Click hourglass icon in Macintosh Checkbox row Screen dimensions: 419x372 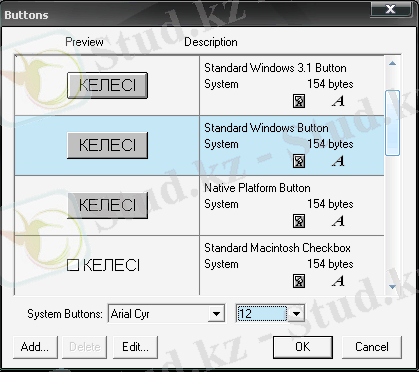pyautogui.click(x=299, y=281)
